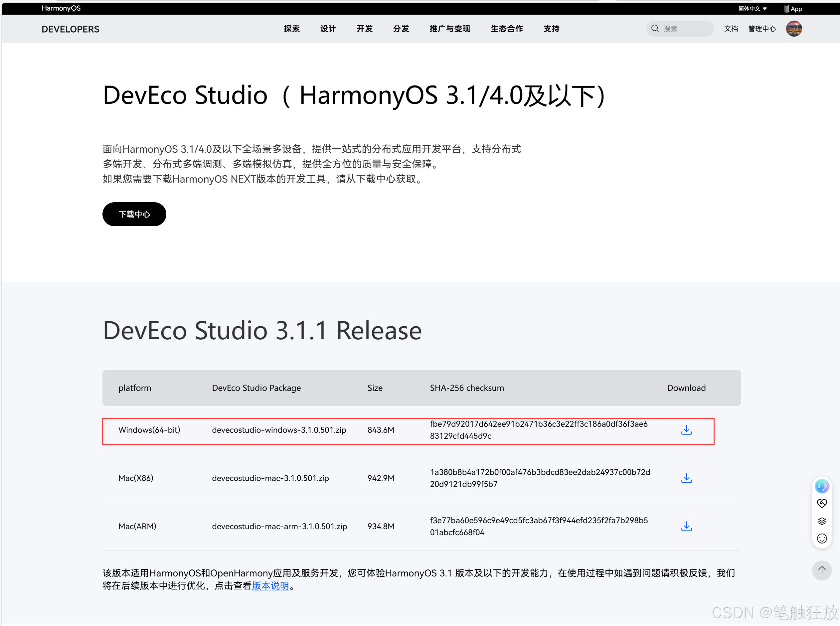The width and height of the screenshot is (840, 626).
Task: Click the Size column header
Action: pyautogui.click(x=375, y=388)
